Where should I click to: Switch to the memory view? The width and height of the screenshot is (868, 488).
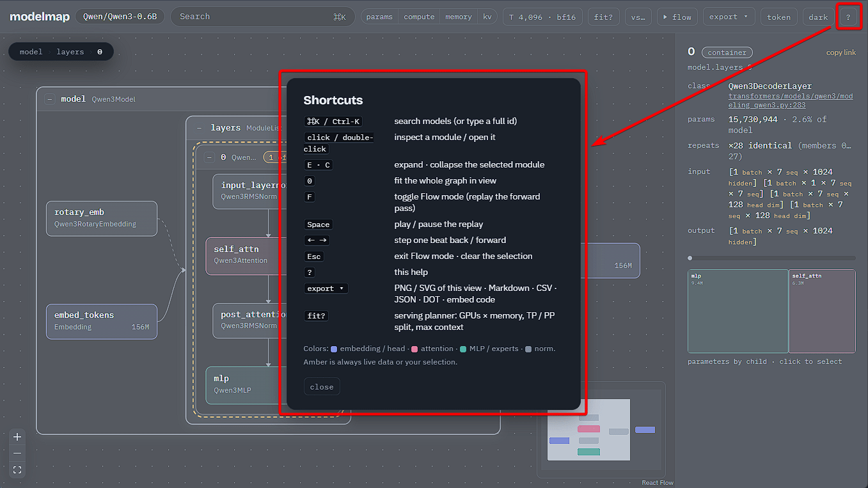[x=459, y=17]
